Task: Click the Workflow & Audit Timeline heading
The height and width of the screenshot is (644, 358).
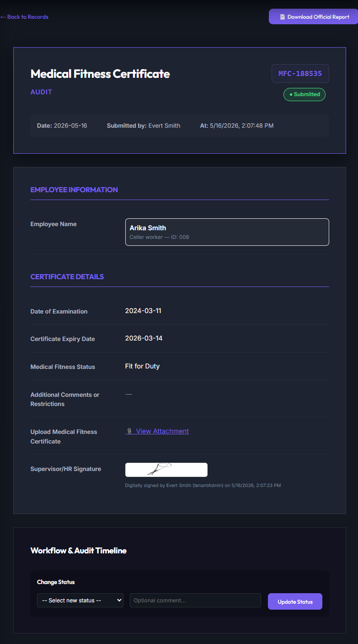Action: click(79, 550)
